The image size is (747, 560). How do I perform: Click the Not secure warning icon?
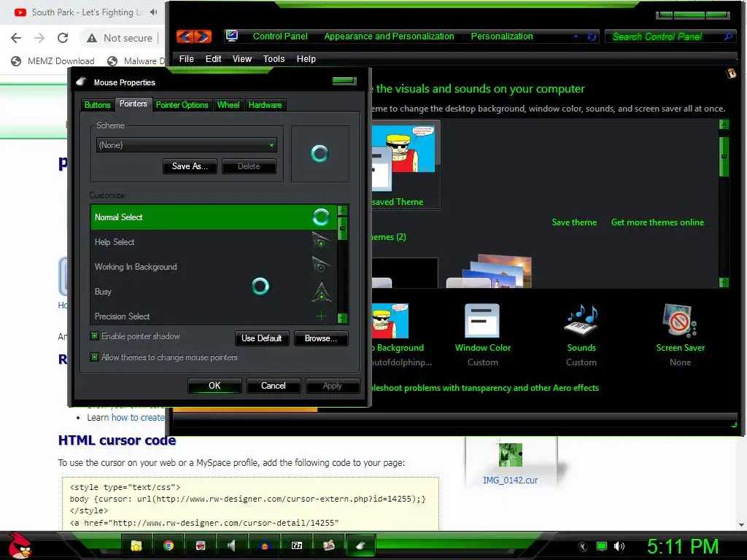[92, 38]
